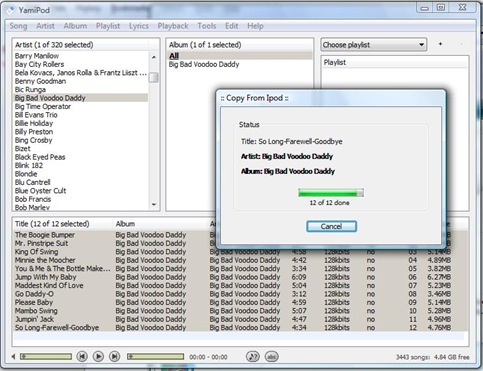Screen dimensions: 483x371
Task: Select song Mambo Swing
Action: click(240, 311)
